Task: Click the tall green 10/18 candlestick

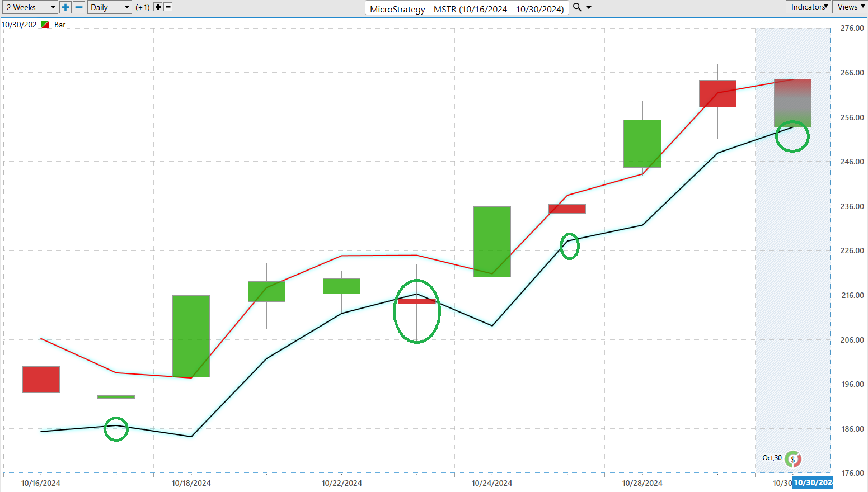Action: tap(191, 336)
